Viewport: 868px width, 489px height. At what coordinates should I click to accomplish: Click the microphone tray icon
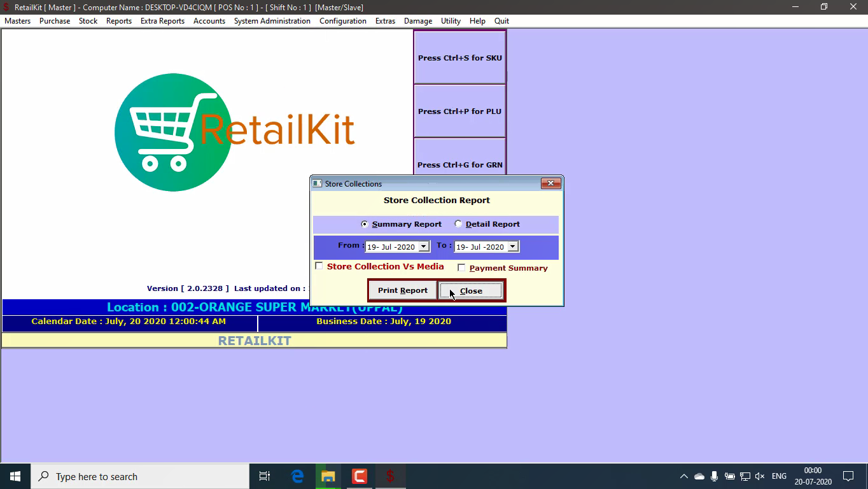point(715,476)
